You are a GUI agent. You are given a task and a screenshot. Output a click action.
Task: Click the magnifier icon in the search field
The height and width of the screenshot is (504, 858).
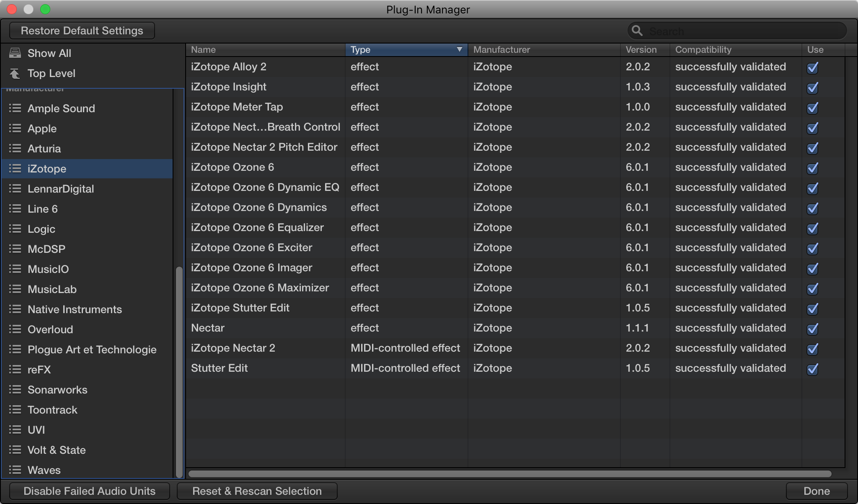(x=637, y=31)
